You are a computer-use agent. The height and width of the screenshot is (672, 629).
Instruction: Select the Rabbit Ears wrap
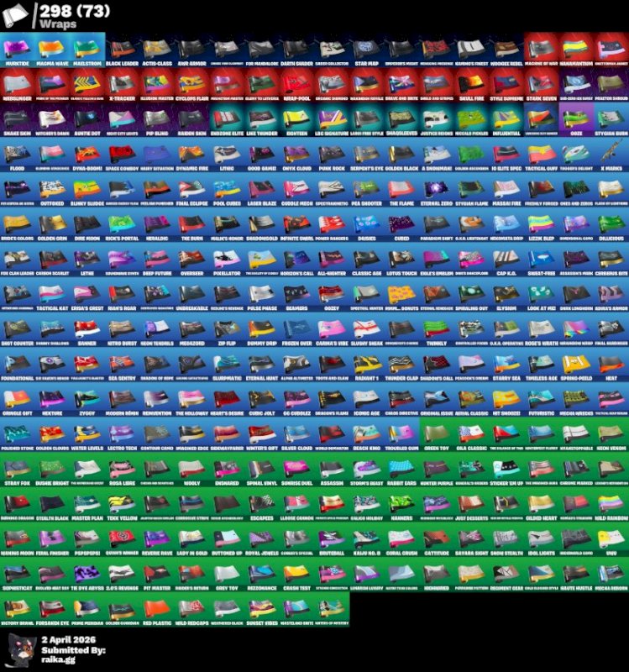[x=401, y=470]
